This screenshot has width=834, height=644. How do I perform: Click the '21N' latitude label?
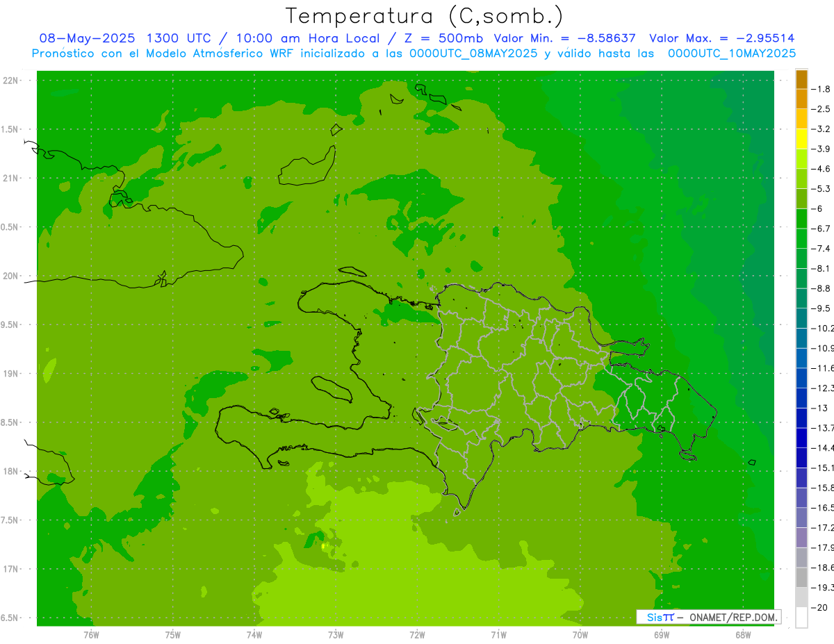click(10, 178)
